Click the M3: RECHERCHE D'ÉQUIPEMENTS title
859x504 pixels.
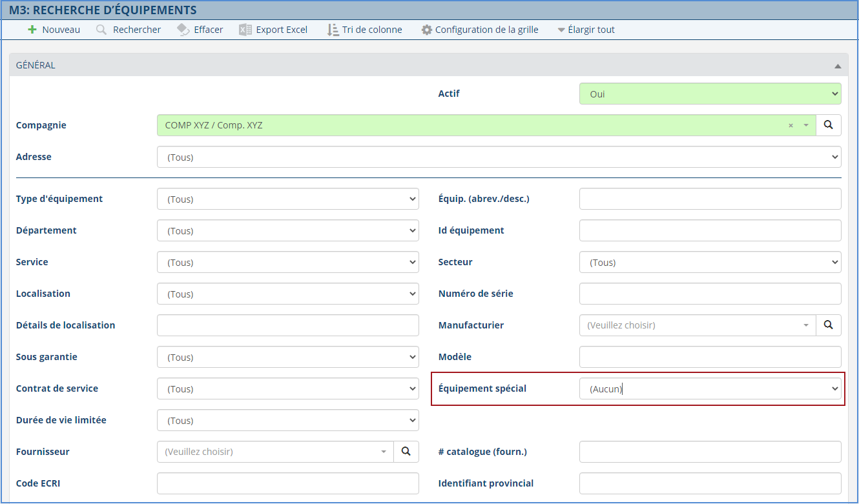pos(103,10)
